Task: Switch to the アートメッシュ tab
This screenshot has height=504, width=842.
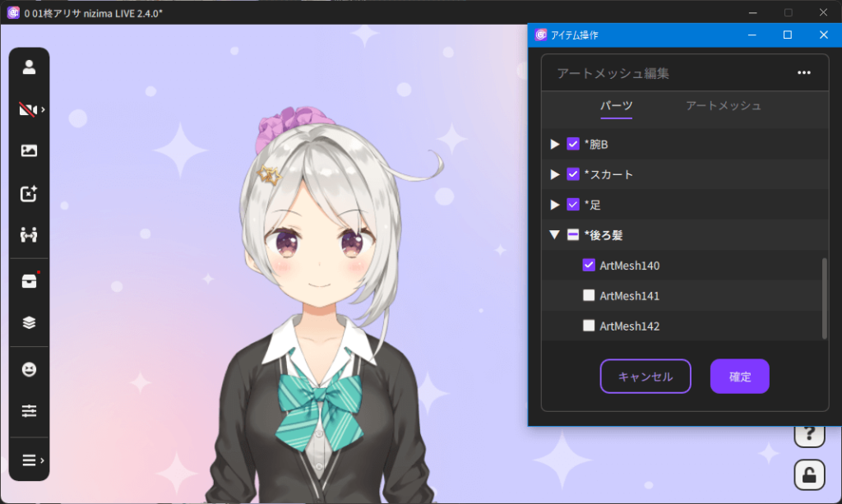Action: coord(723,106)
